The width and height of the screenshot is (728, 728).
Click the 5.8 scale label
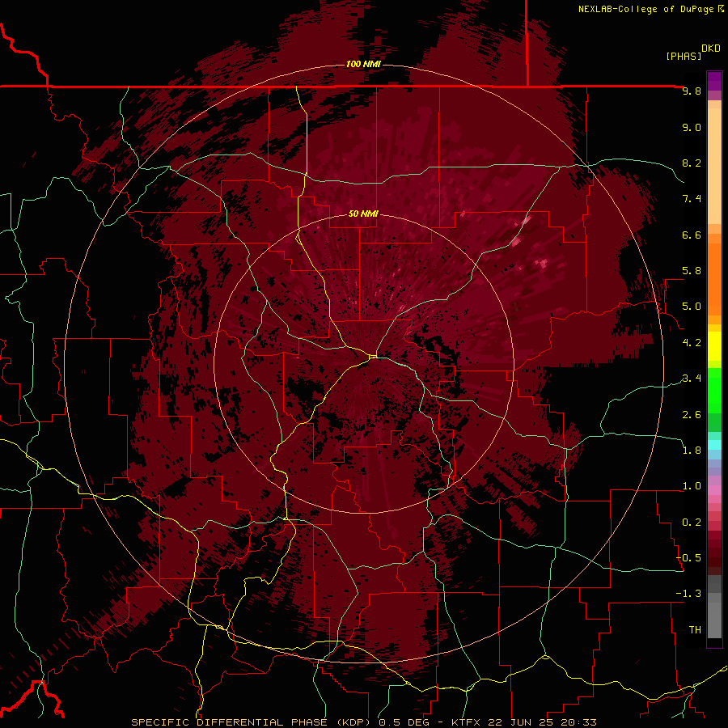click(692, 271)
